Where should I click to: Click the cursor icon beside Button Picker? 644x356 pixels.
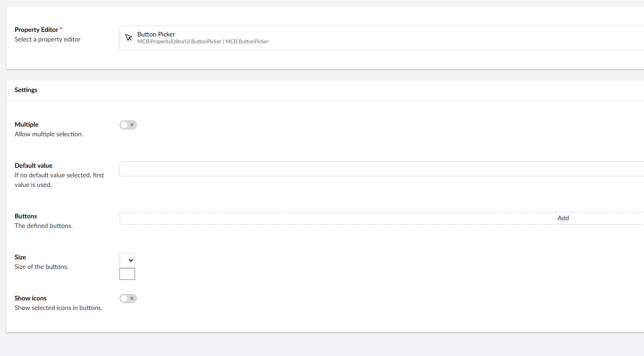[x=129, y=38]
